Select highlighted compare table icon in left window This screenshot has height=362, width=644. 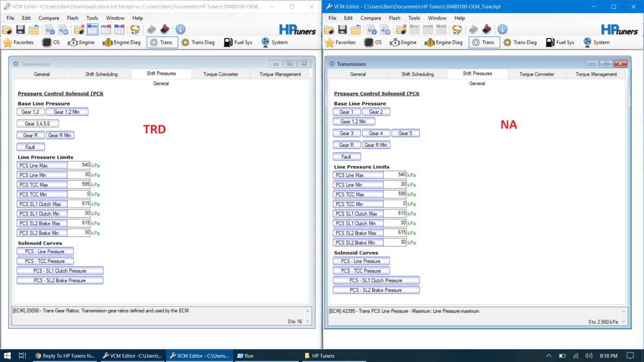pos(92,30)
